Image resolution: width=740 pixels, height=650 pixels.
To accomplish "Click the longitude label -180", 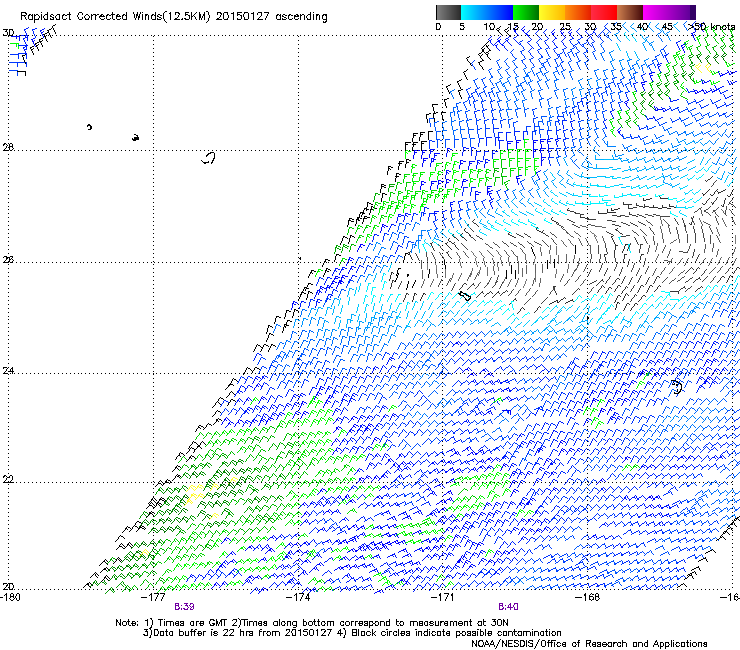I will click(10, 597).
